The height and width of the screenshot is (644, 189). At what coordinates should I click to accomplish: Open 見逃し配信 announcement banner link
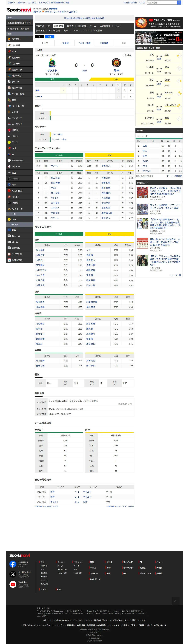[x=84, y=18]
